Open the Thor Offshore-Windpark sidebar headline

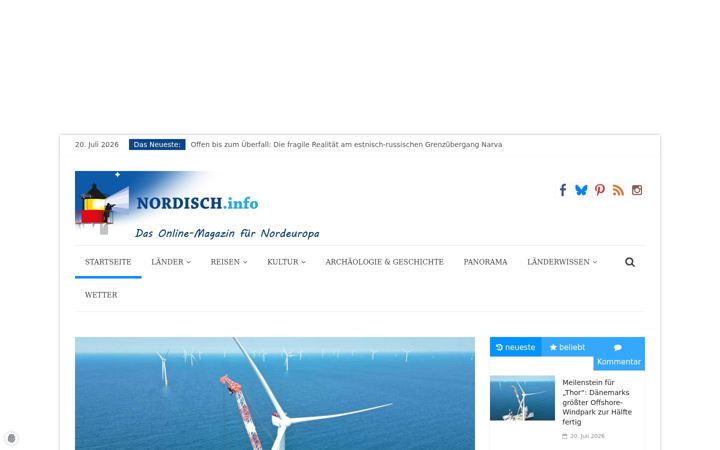597,402
